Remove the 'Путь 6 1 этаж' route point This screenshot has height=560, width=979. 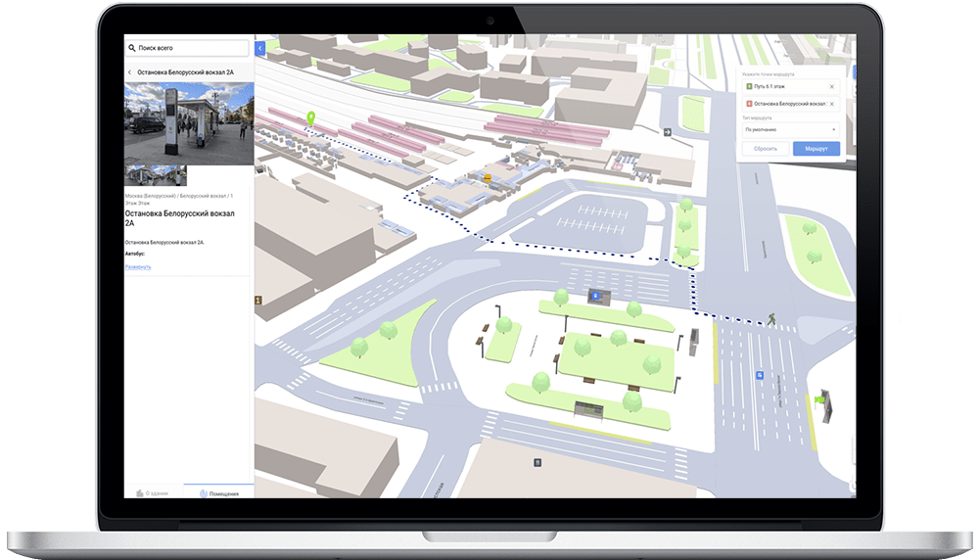(x=831, y=87)
